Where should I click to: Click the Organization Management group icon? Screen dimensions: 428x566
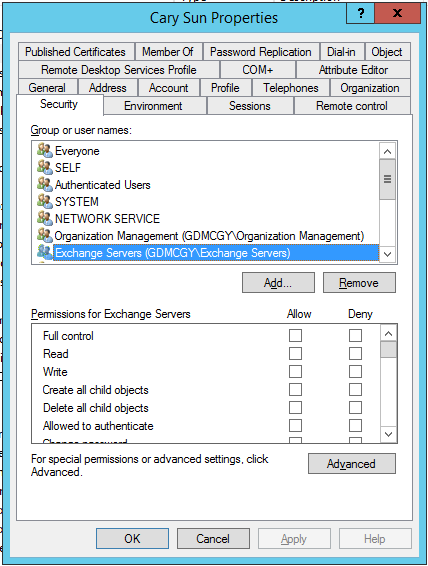pyautogui.click(x=45, y=235)
